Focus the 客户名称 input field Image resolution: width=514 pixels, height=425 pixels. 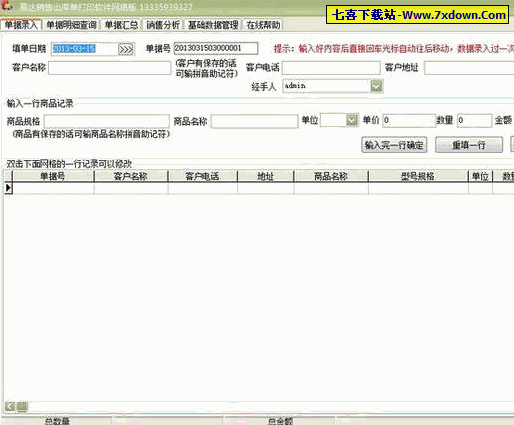109,68
